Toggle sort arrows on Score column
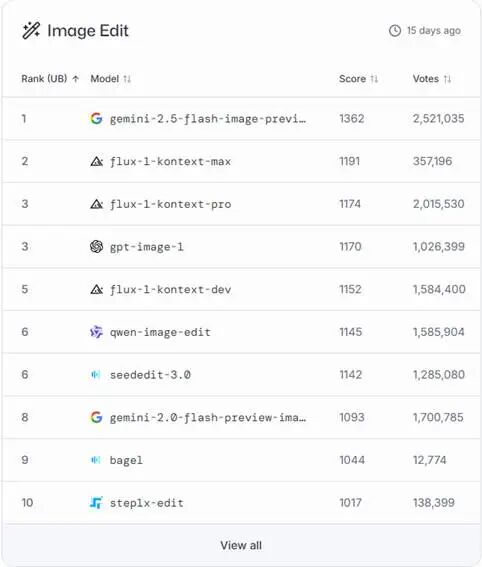The height and width of the screenshot is (567, 482). point(374,79)
